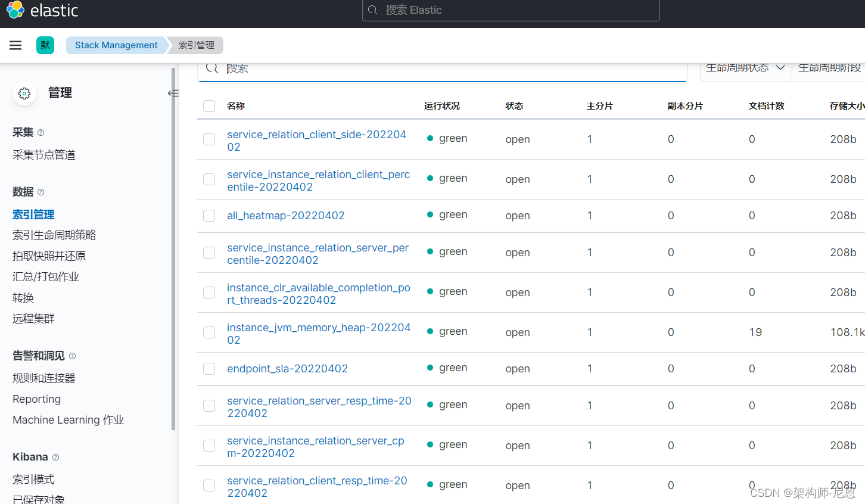The image size is (865, 504).
Task: Click the green space avatar icon
Action: click(x=45, y=45)
